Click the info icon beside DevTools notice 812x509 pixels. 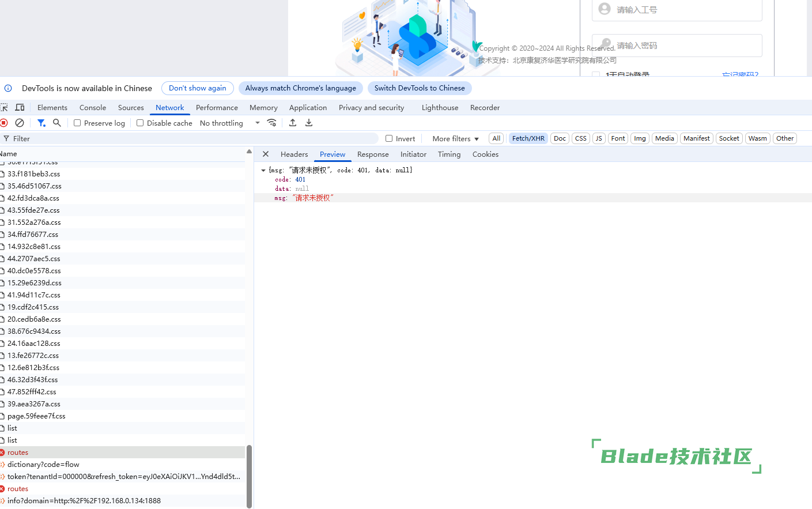[x=8, y=88]
